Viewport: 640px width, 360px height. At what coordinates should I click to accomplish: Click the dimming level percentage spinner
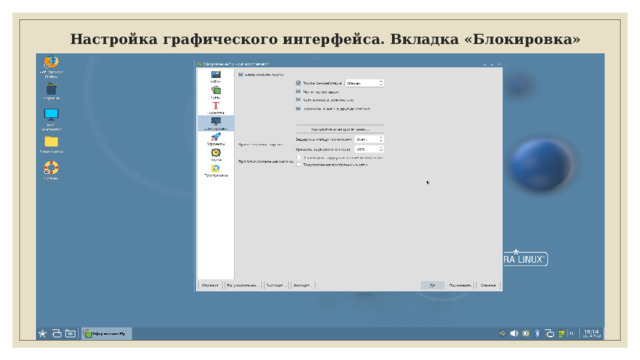coord(369,149)
